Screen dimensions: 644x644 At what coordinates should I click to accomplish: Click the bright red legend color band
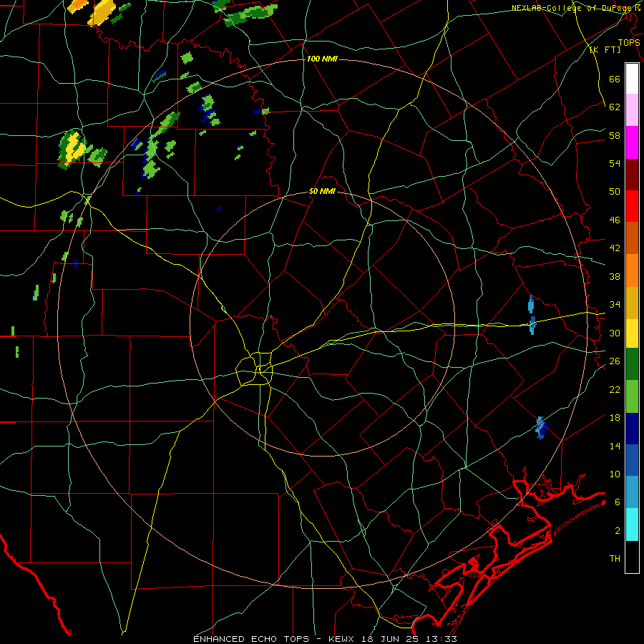tap(632, 206)
